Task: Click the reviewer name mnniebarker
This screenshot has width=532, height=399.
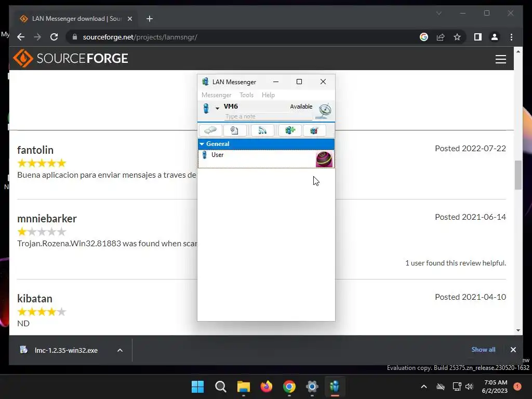Action: coord(47,219)
